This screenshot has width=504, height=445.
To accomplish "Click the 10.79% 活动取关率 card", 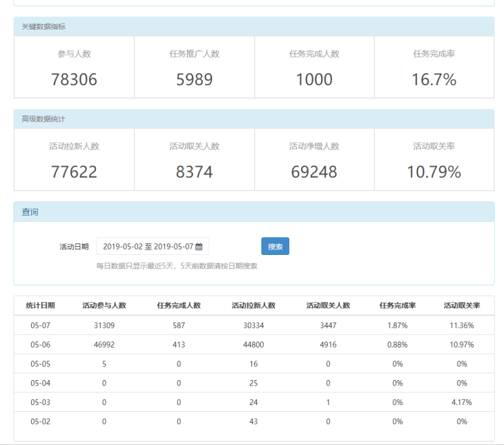I will click(434, 160).
